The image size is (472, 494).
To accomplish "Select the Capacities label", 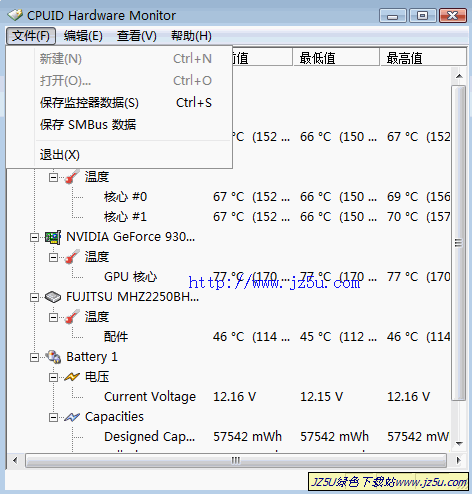I will tap(114, 417).
